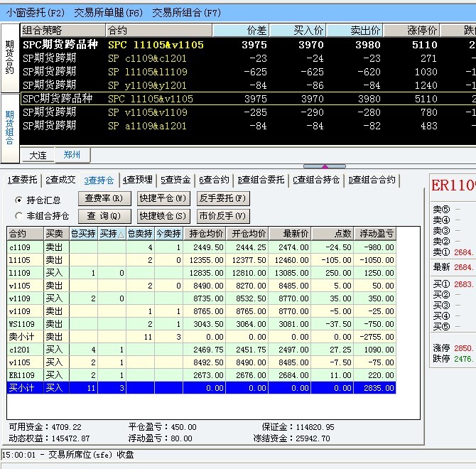The image size is (476, 469).
Task: Select the highlighted 买小计 subtotal row
Action: 201,388
